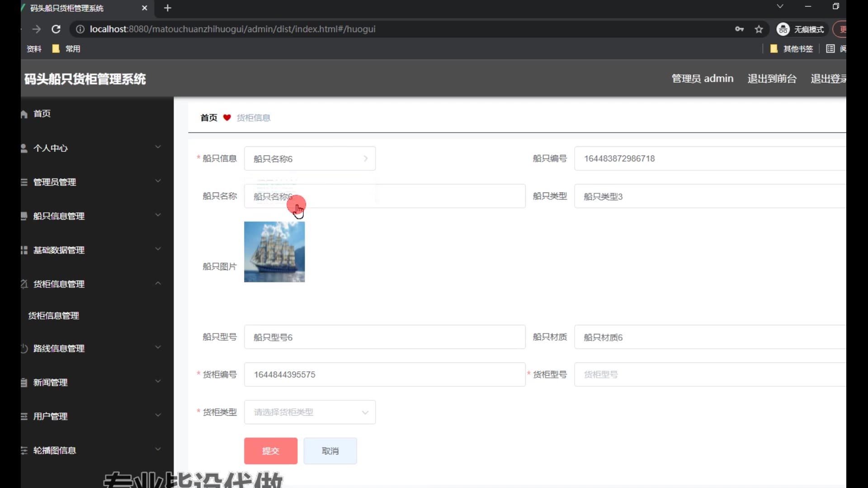Click the sailing ship image thumbnail
This screenshot has width=868, height=488.
tap(274, 252)
